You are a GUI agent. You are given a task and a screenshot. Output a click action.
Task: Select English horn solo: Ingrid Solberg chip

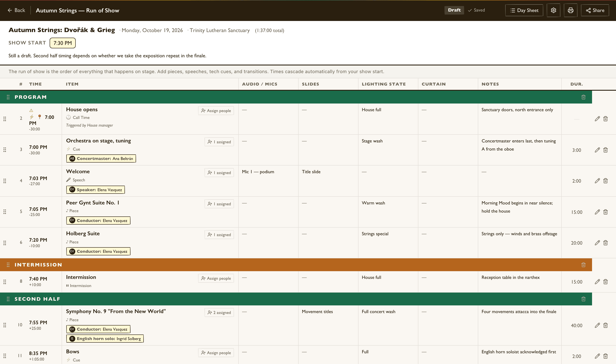pyautogui.click(x=105, y=339)
